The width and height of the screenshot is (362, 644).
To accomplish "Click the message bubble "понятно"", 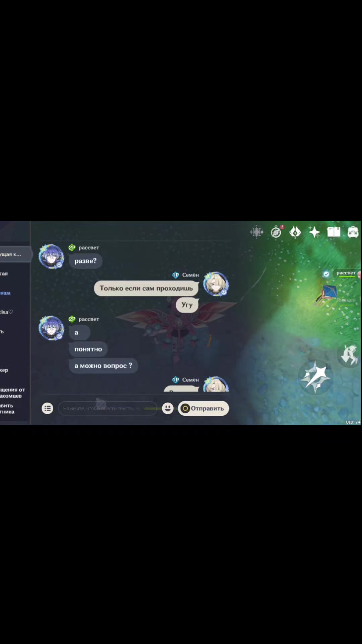I will coord(88,349).
